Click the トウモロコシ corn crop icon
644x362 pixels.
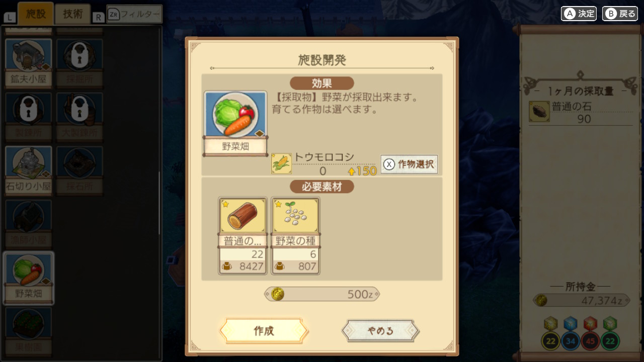coord(281,164)
